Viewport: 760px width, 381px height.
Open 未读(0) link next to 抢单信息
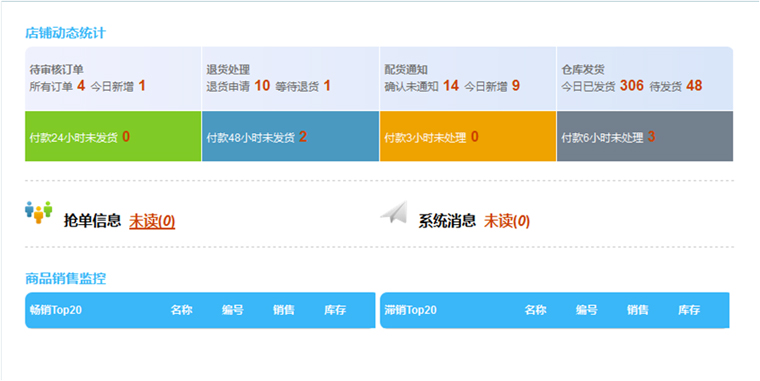[x=152, y=221]
